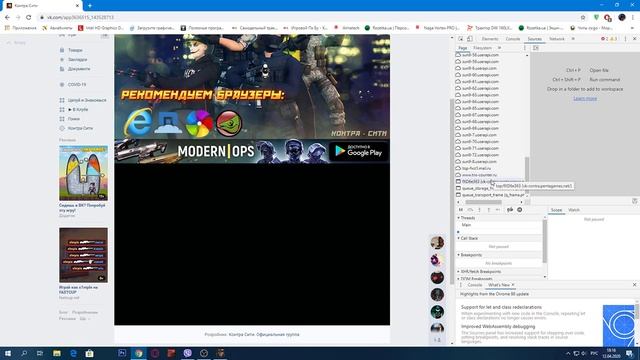The image size is (640, 360).
Task: Click the topmost friend avatar beside game
Action: pos(437,242)
